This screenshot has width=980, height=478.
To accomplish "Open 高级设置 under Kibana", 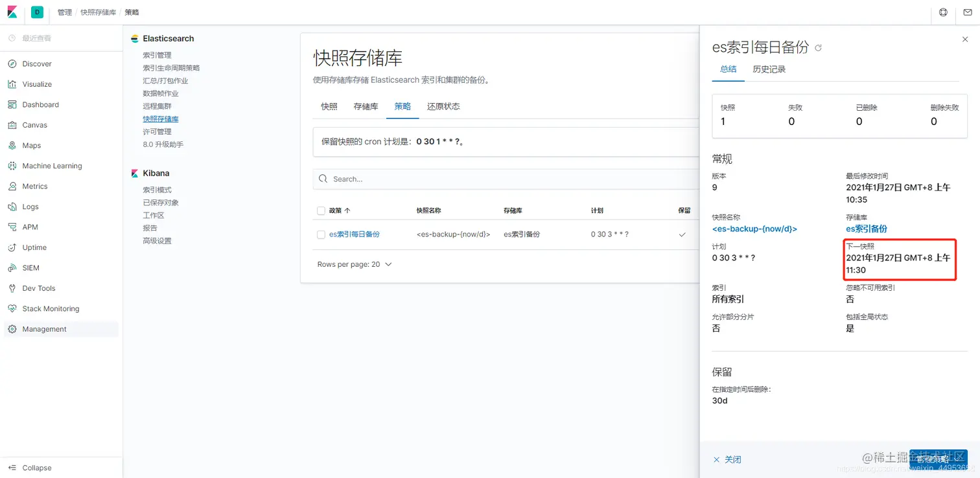I will click(157, 241).
